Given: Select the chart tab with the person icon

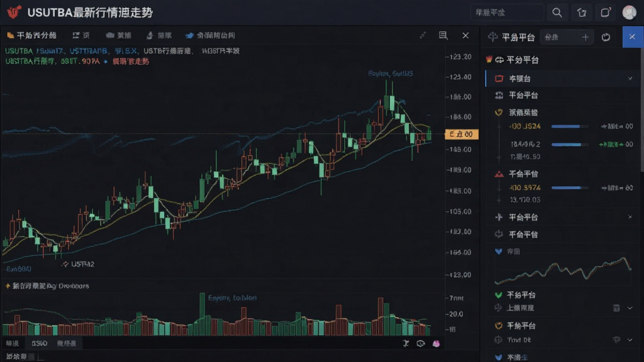Looking at the screenshot, I should [x=159, y=35].
